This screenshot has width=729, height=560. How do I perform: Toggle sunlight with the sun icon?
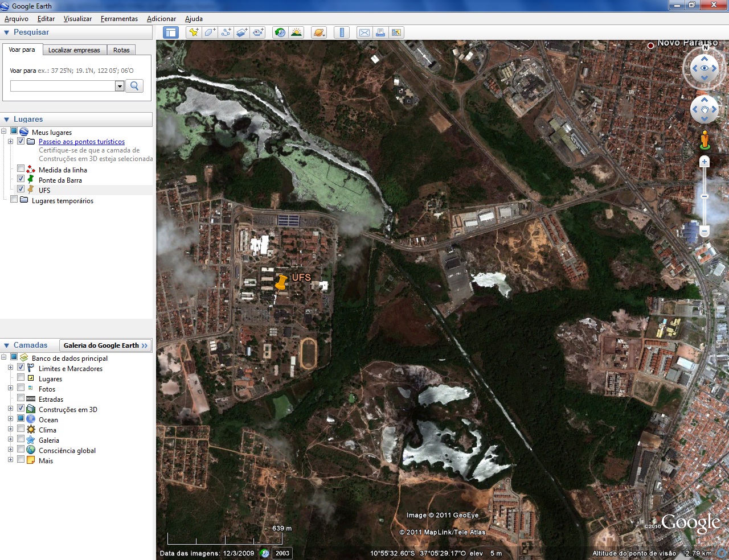coord(297,32)
